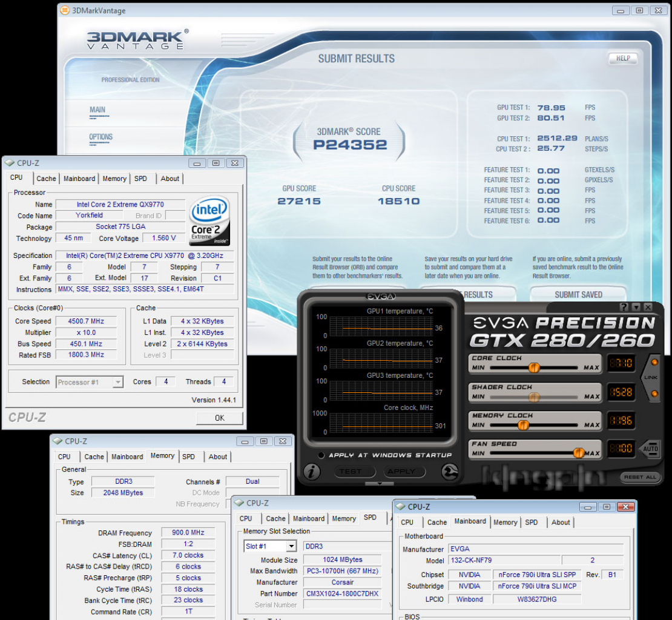
Task: Toggle the LINK clocks button in EVGA Precision
Action: pos(651,377)
